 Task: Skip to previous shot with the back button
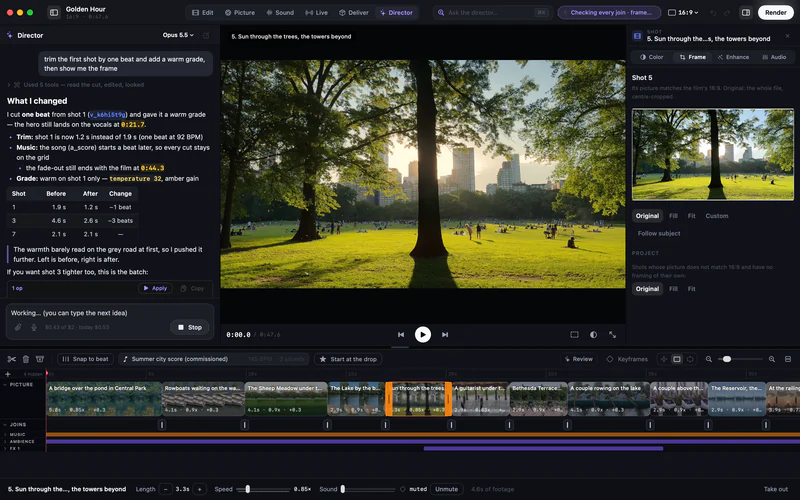[401, 335]
